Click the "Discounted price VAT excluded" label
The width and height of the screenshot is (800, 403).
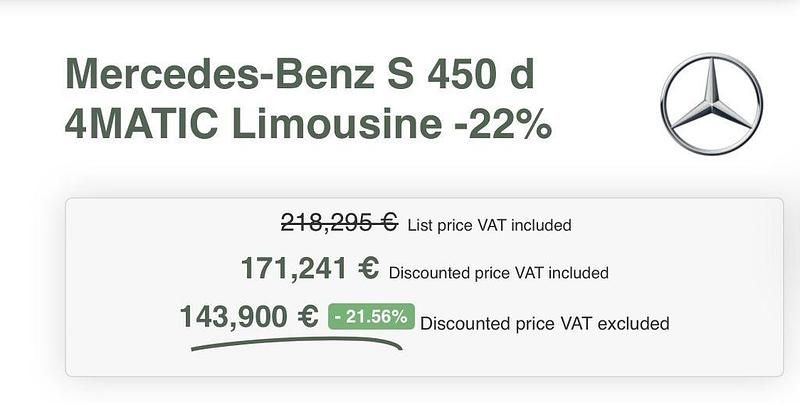(544, 323)
